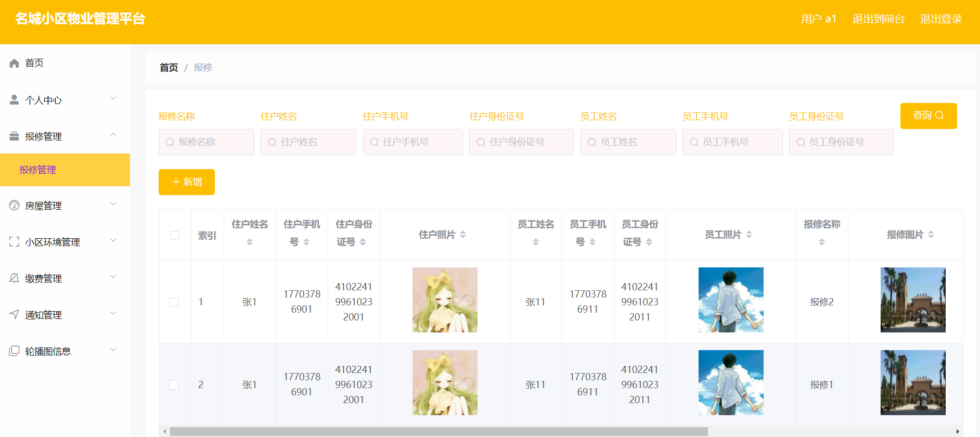
Task: Expand the 个人中心 menu chevron
Action: (x=113, y=98)
